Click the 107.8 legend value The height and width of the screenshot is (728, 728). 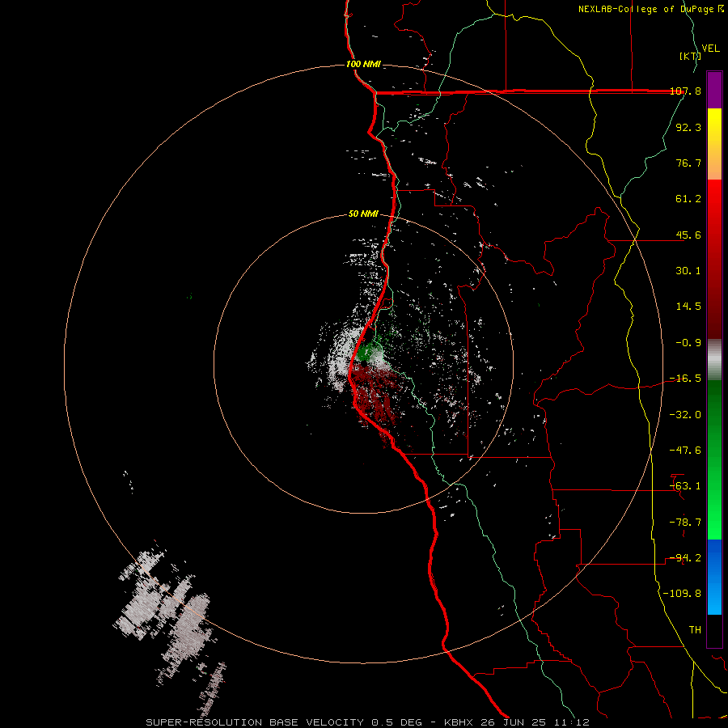point(685,91)
